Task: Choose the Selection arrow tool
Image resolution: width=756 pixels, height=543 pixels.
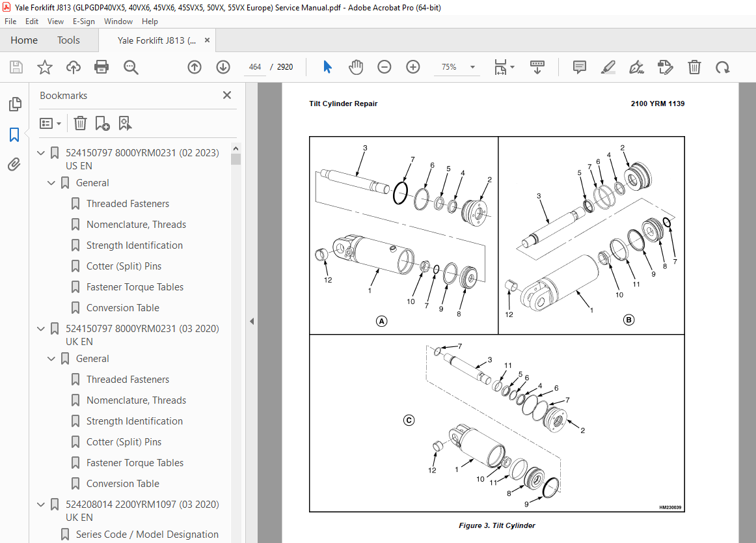Action: [327, 67]
